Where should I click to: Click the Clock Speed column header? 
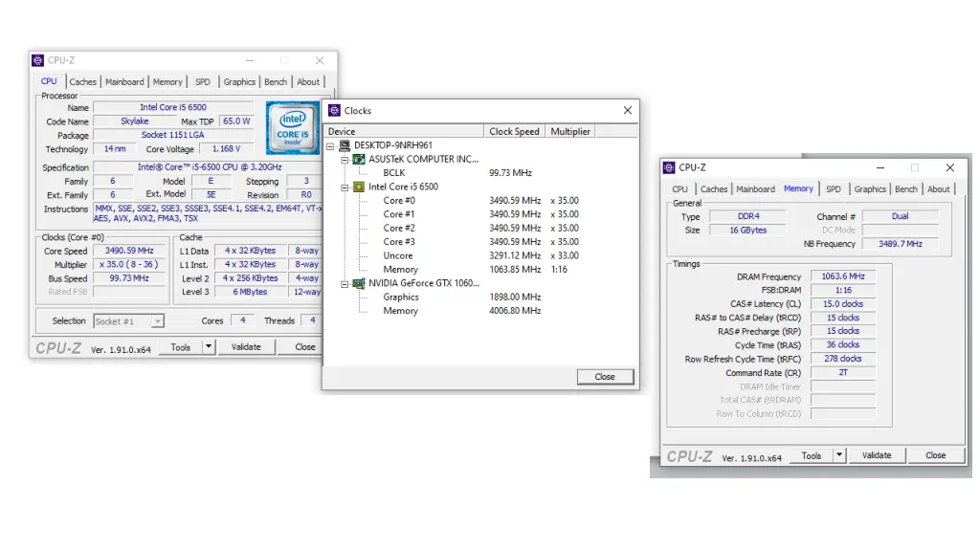click(x=514, y=131)
